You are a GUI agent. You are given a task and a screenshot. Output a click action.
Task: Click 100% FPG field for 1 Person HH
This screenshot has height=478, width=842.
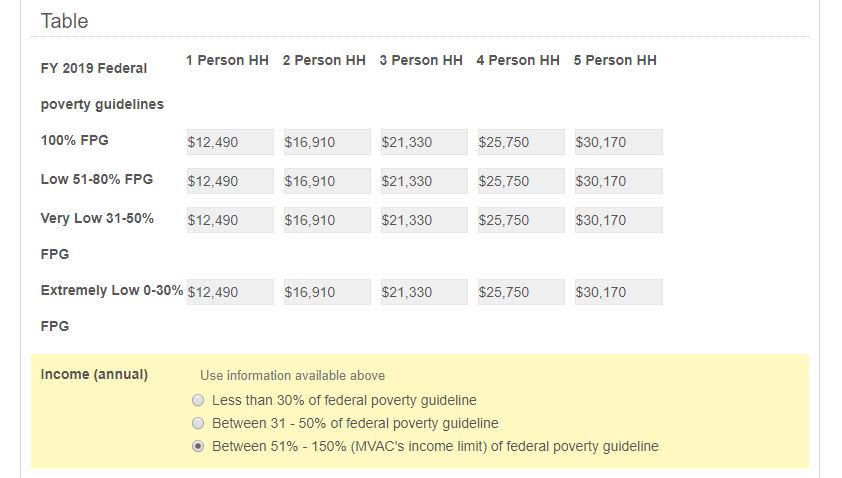(230, 142)
